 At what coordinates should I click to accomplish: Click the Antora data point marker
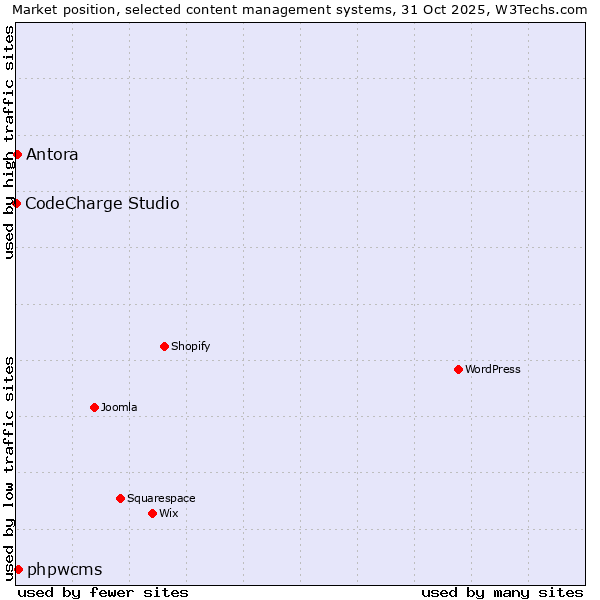click(17, 154)
